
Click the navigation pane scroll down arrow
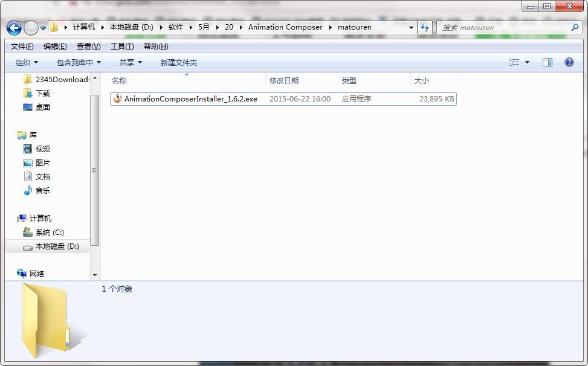95,275
